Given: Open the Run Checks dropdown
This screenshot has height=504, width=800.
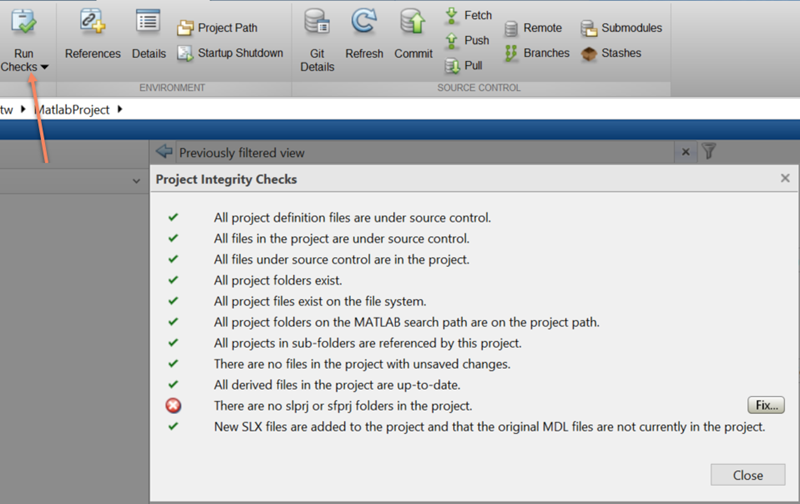Looking at the screenshot, I should 24,66.
